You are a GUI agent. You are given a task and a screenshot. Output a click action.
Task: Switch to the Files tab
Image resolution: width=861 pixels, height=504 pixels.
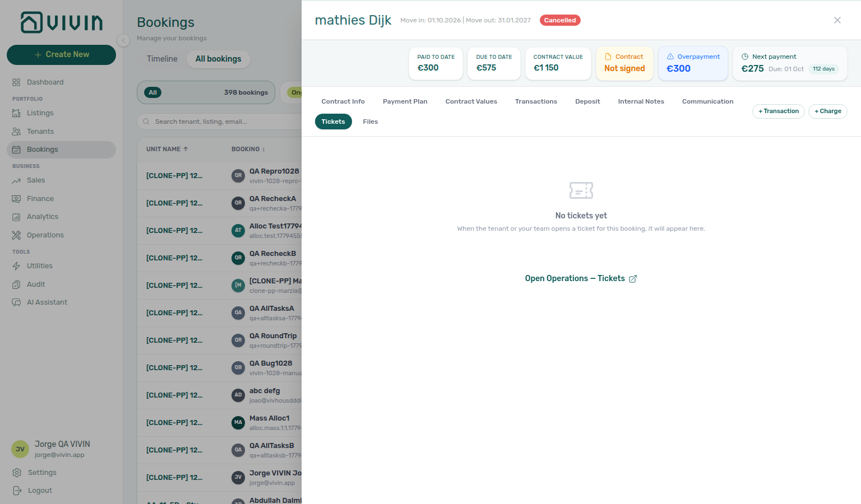(x=370, y=122)
